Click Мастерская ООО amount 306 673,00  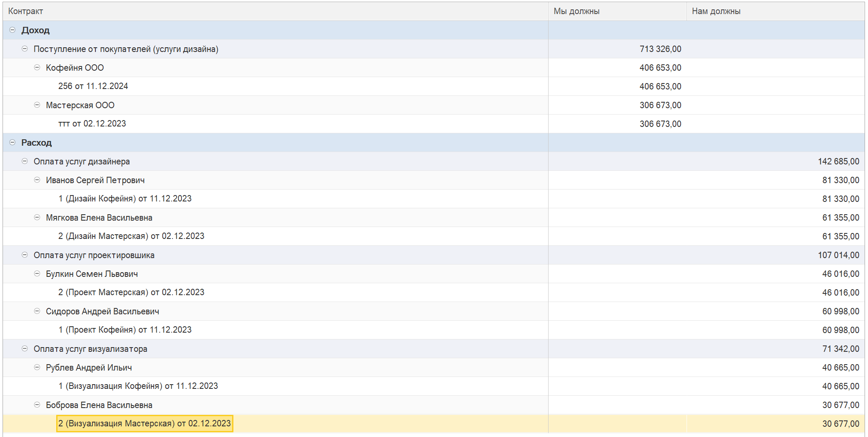coord(660,105)
